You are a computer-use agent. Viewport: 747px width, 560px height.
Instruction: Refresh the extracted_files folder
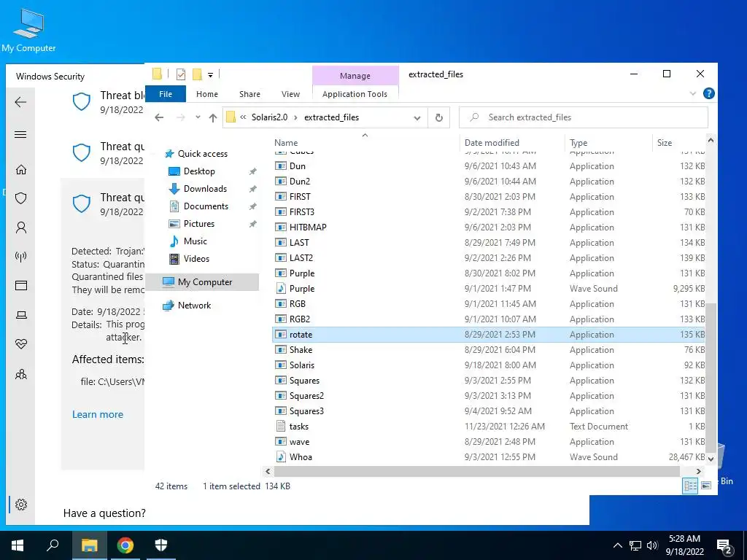(439, 117)
